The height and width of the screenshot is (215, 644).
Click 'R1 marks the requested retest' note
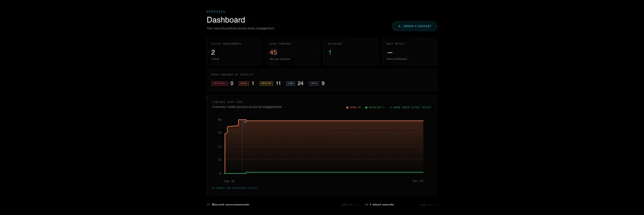pos(235,188)
